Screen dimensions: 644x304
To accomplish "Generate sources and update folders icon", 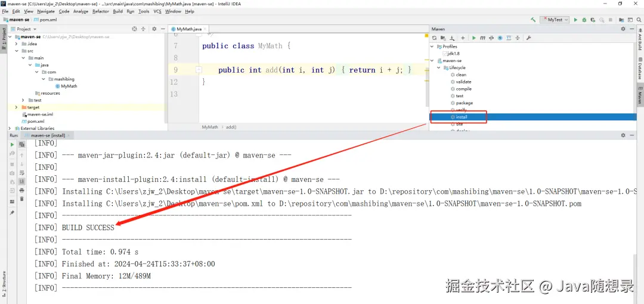I will [x=443, y=38].
